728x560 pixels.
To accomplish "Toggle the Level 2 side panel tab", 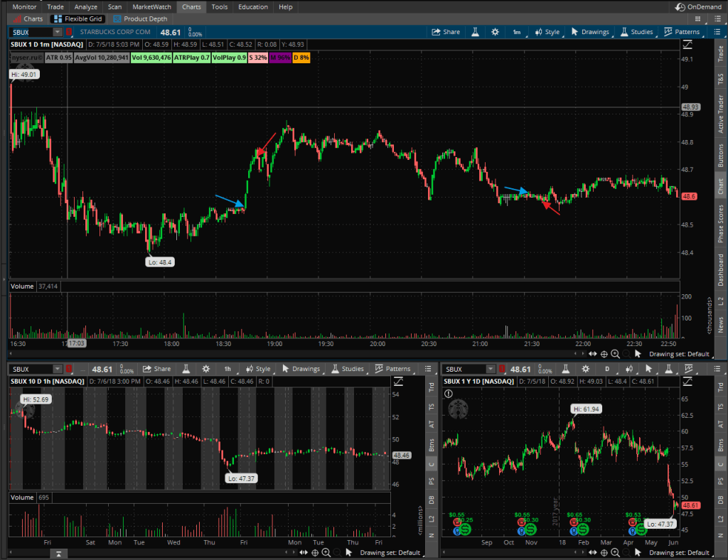I will coord(720,301).
